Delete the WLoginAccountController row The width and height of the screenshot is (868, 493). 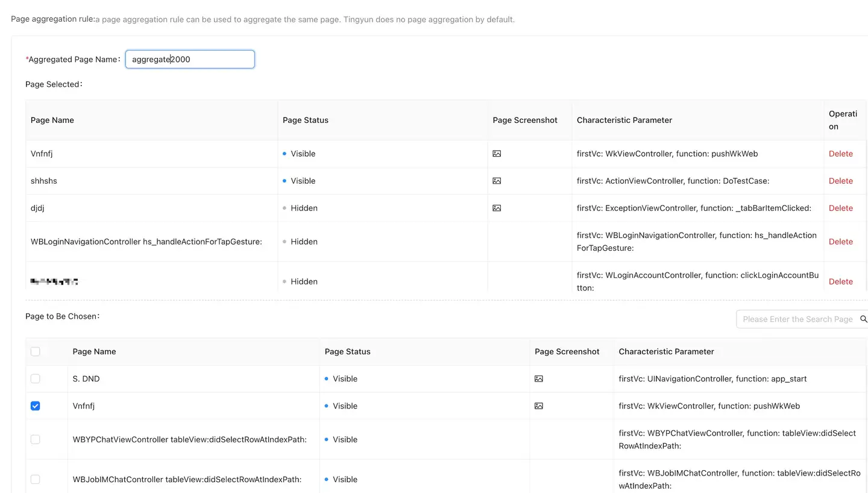[840, 281]
